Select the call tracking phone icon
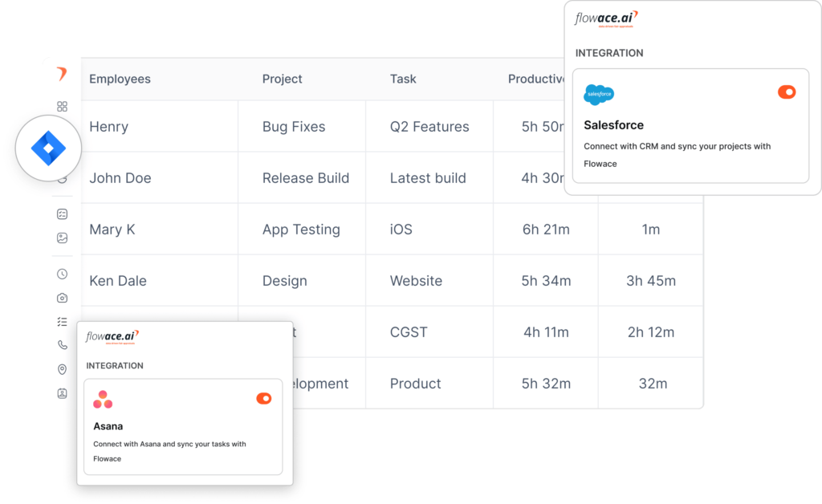Screen dimensions: 822x504 (63, 345)
